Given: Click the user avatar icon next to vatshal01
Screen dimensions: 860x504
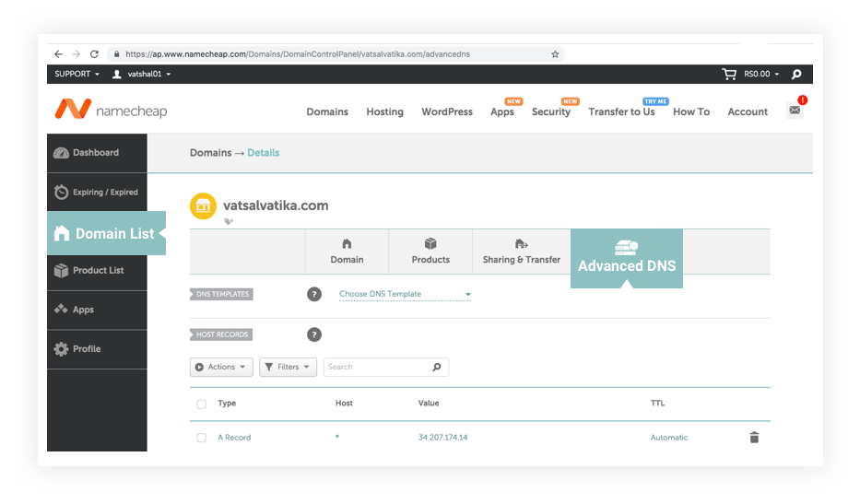Looking at the screenshot, I should tap(117, 74).
